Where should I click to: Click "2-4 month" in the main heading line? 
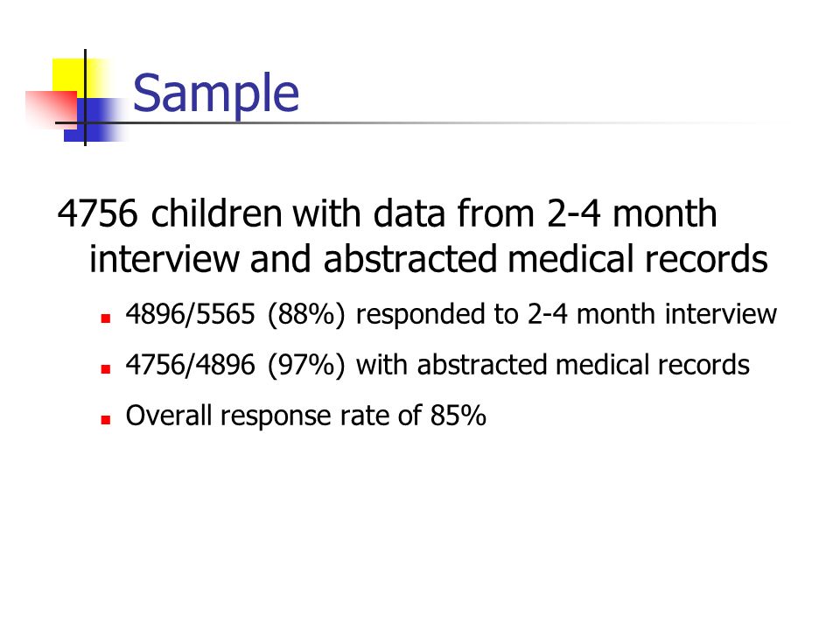(x=632, y=213)
